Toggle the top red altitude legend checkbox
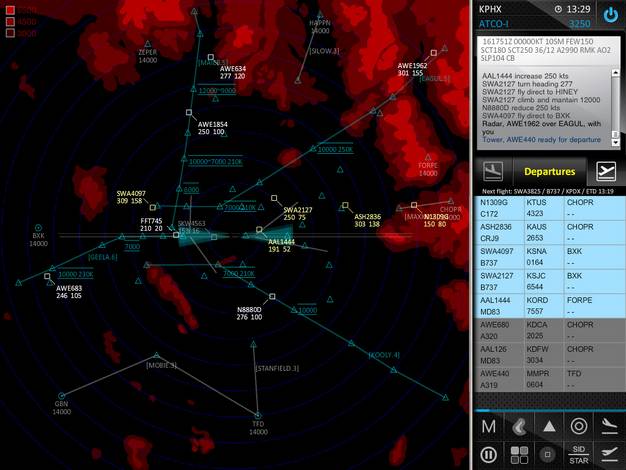This screenshot has height=470, width=626. (x=10, y=10)
